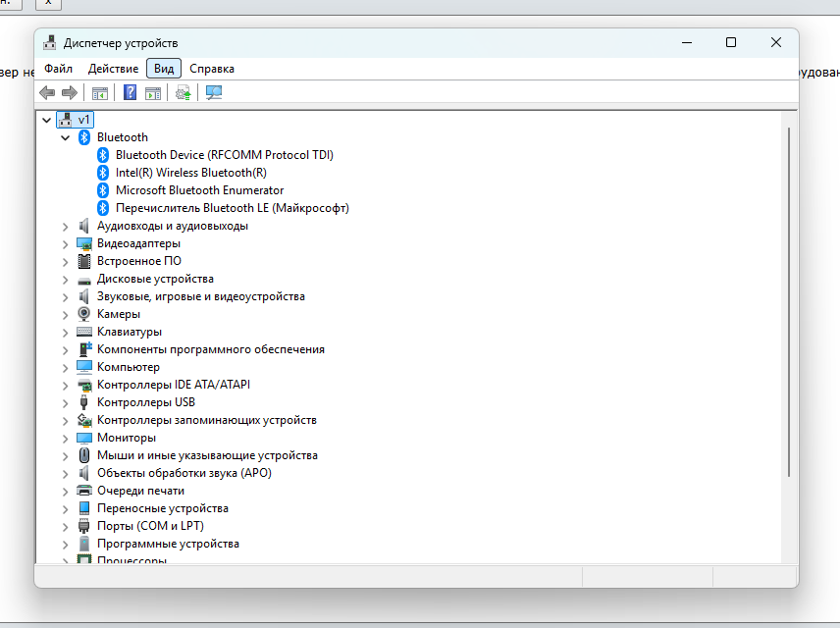
Task: Toggle the console tree pane toolbar icon
Action: pos(99,92)
